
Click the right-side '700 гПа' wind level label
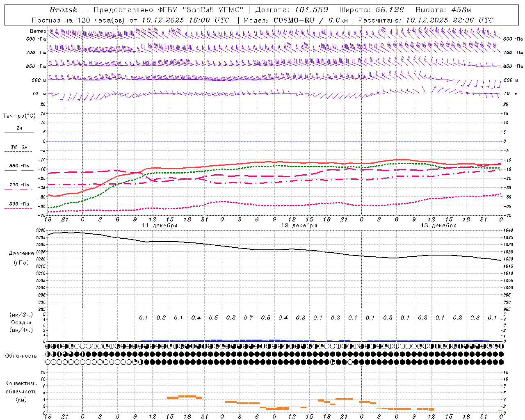click(x=513, y=52)
